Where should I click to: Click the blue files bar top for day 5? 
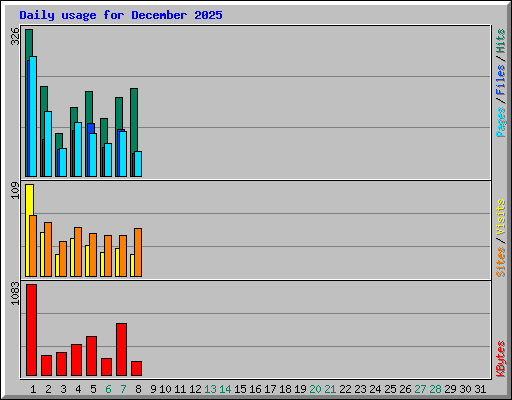point(91,128)
